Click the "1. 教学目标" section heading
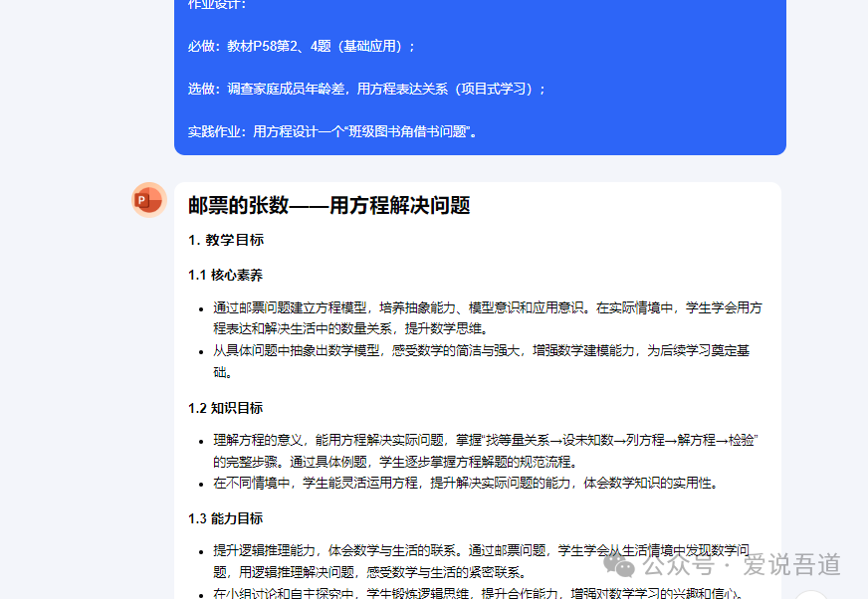Image resolution: width=868 pixels, height=599 pixels. coord(226,240)
